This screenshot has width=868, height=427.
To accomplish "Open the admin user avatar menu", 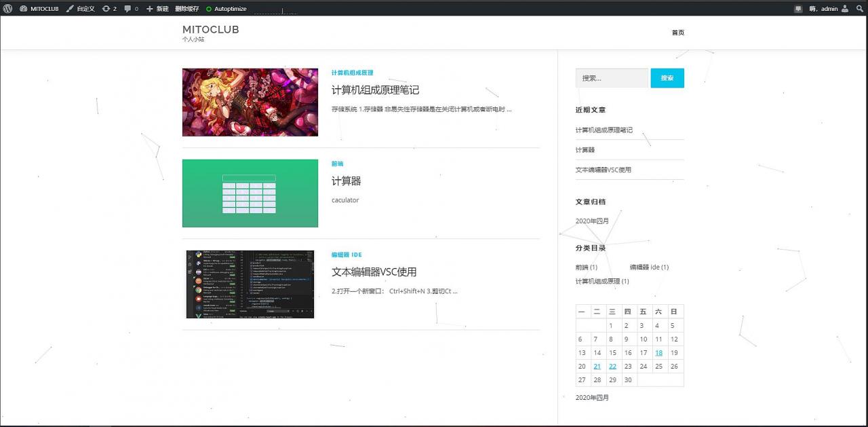I will 845,9.
